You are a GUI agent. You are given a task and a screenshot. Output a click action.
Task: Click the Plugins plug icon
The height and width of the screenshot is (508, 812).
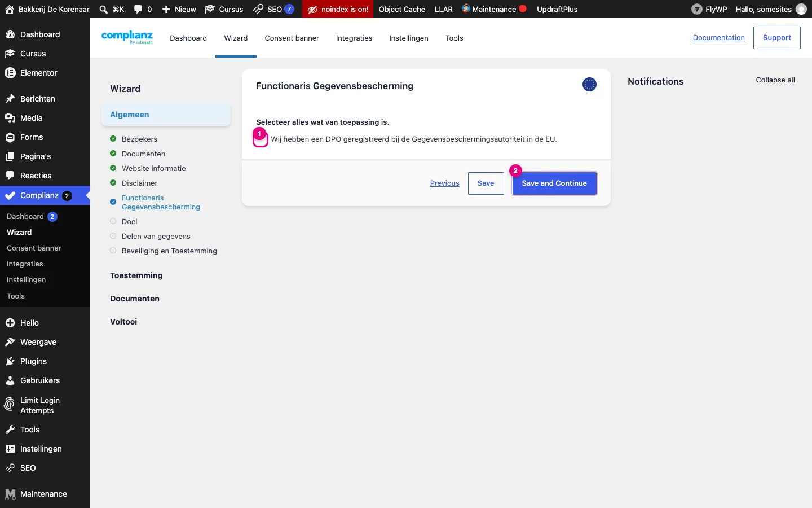coord(10,361)
